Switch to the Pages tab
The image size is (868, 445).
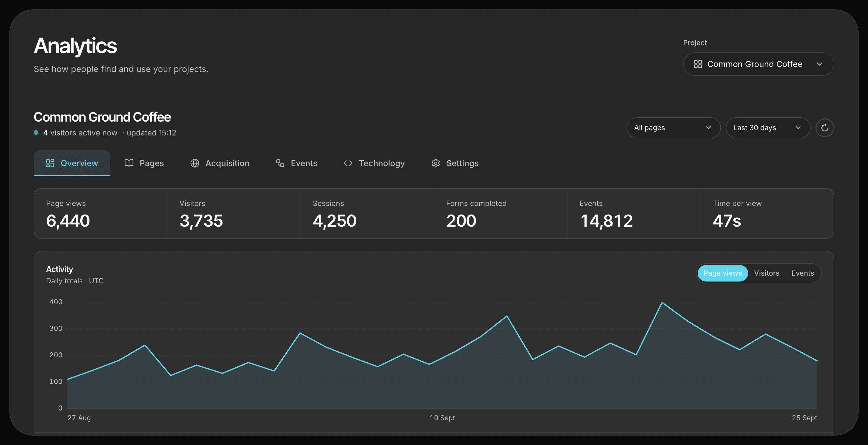(144, 163)
